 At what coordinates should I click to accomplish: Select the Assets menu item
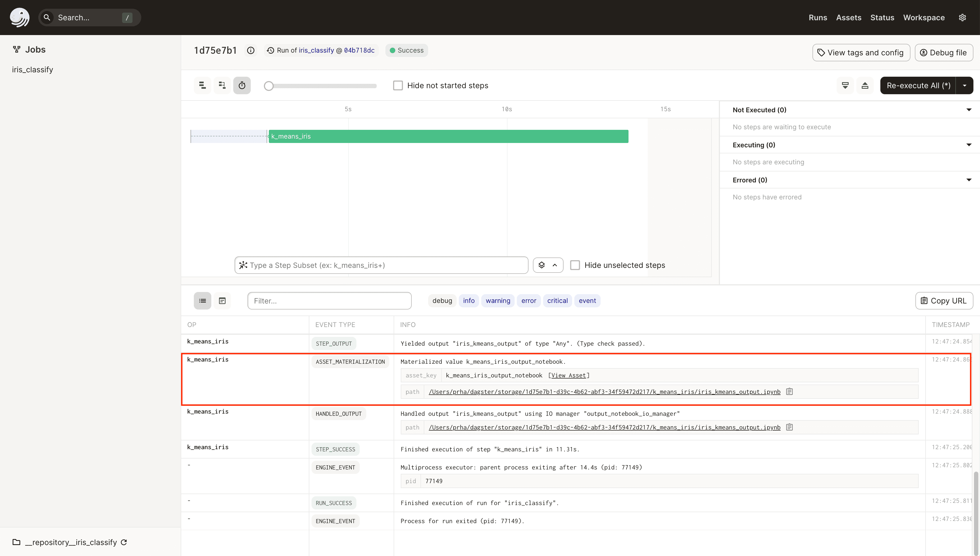click(848, 17)
